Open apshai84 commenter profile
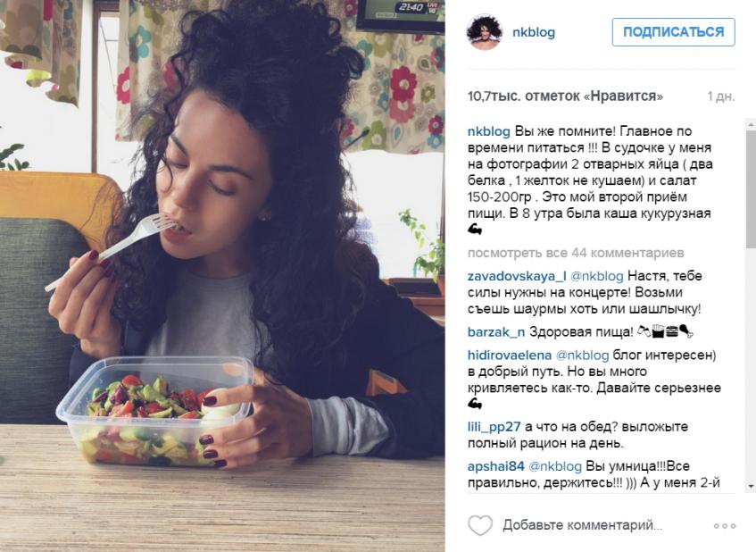Viewport: 756px width, 552px height. point(495,466)
